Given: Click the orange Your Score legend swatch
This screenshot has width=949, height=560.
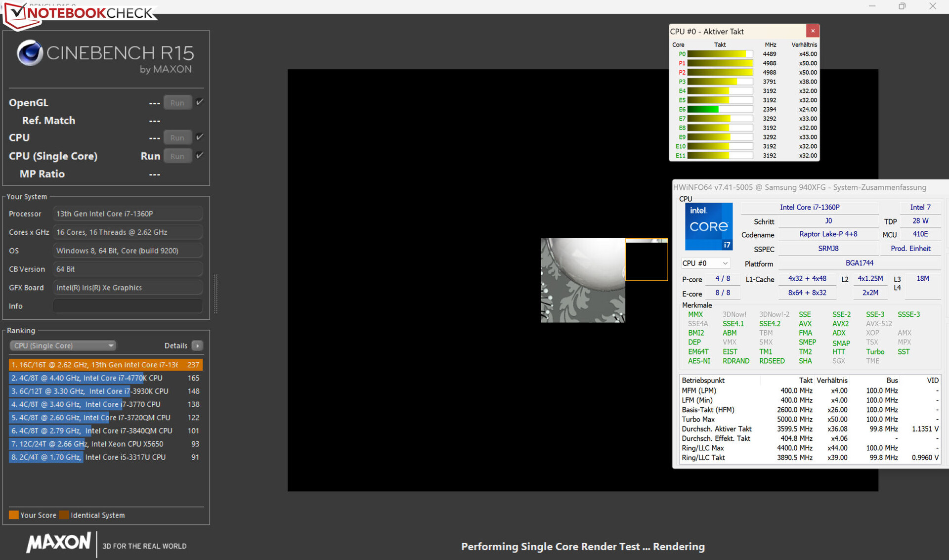Looking at the screenshot, I should [x=14, y=515].
